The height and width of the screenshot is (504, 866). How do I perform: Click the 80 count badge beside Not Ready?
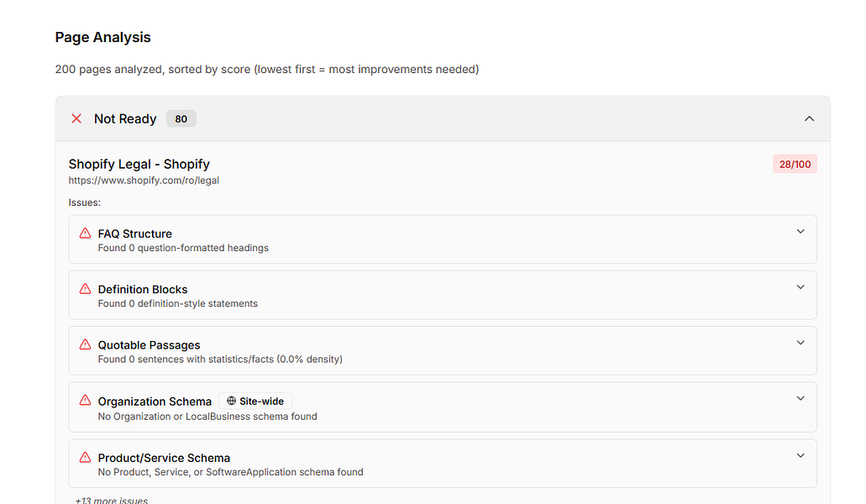click(181, 119)
